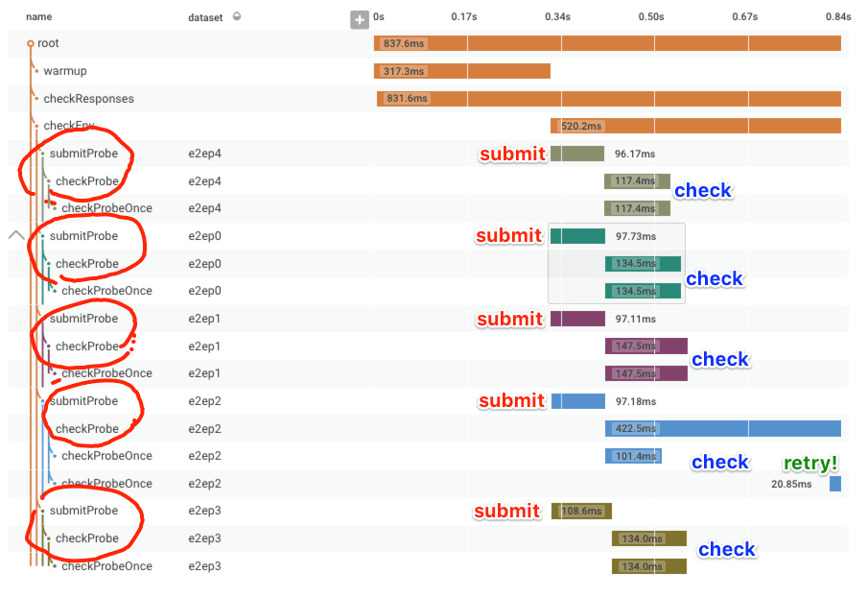Select the warmup span name
This screenshot has width=868, height=597.
tap(63, 71)
